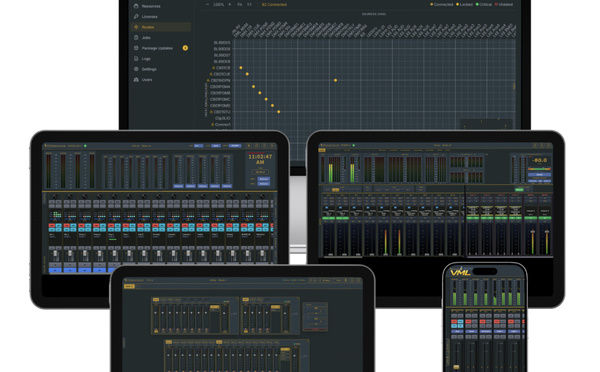Image resolution: width=600 pixels, height=372 pixels.
Task: Select the BL90D05 destination row label
Action: pyautogui.click(x=222, y=42)
